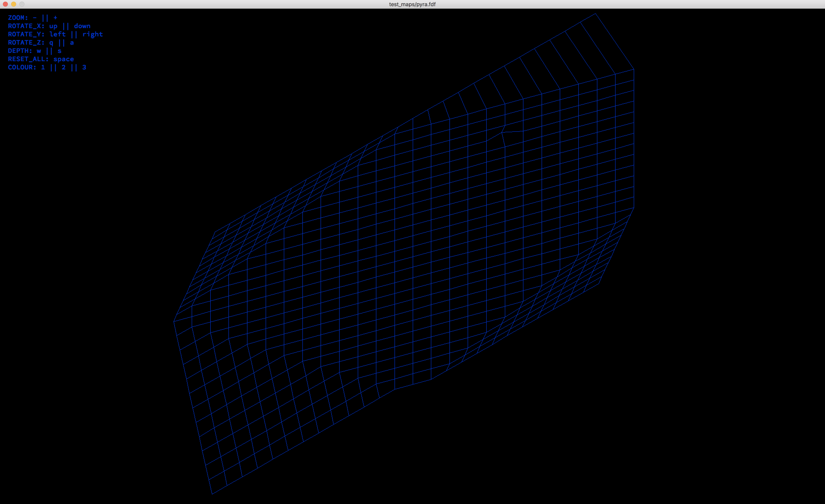Click the yellow minimize window button
Viewport: 825px width, 504px height.
click(14, 4)
